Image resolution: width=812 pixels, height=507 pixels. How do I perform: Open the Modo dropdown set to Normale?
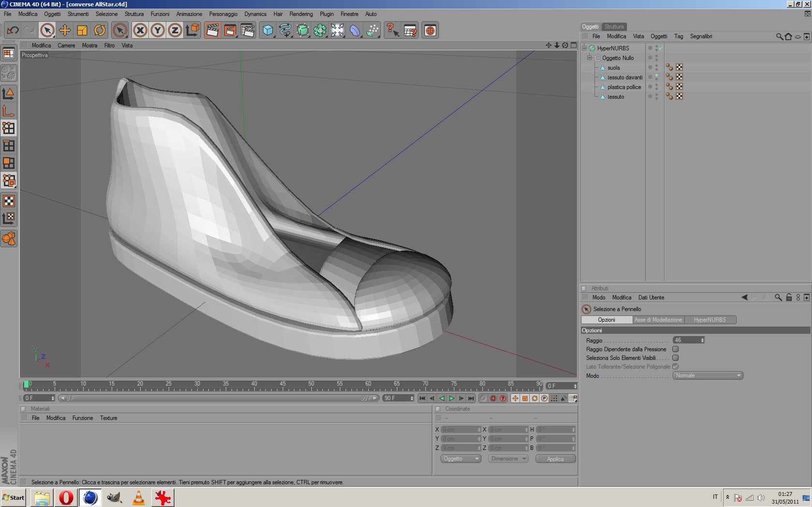point(708,376)
